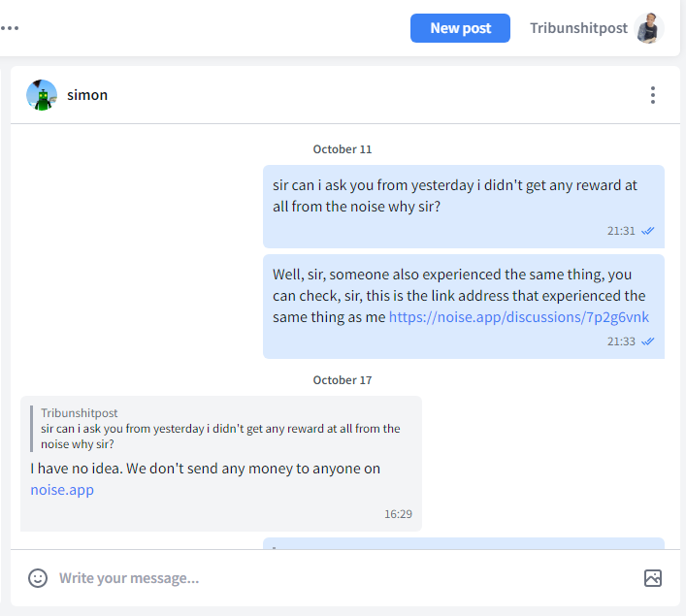
Task: Click read checkmarks on the 21:33 message
Action: (647, 341)
